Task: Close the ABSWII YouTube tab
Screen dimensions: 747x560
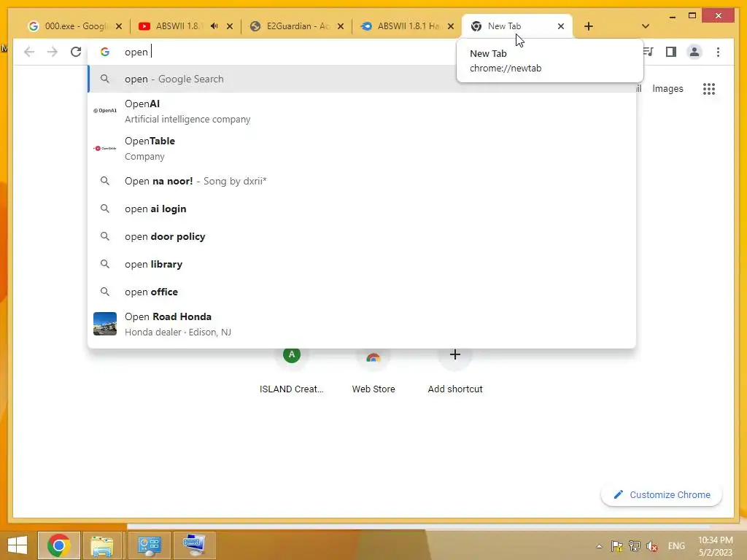Action: pyautogui.click(x=230, y=26)
